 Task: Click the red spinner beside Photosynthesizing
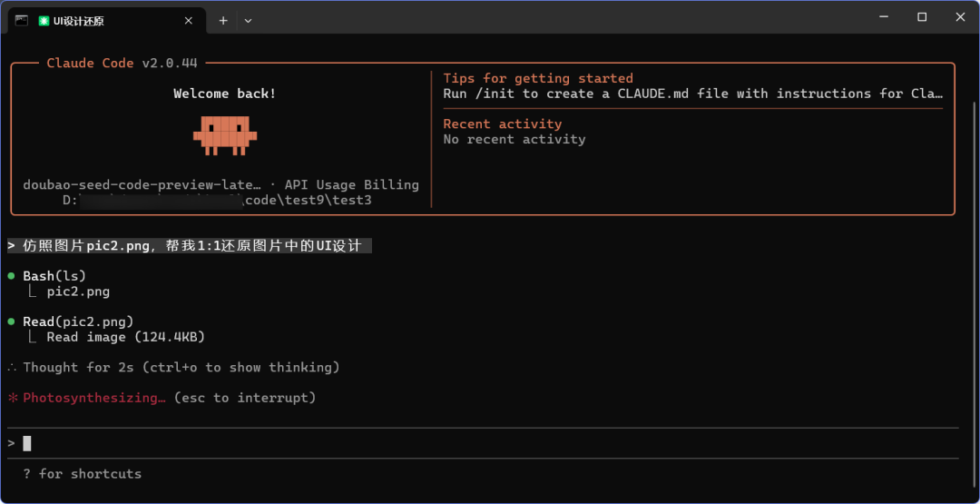[x=13, y=398]
